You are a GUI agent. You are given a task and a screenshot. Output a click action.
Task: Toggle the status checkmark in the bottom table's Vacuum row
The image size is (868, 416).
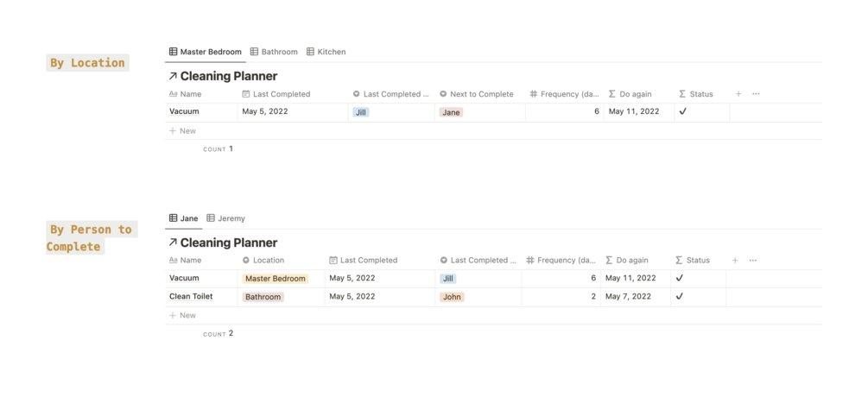click(680, 278)
